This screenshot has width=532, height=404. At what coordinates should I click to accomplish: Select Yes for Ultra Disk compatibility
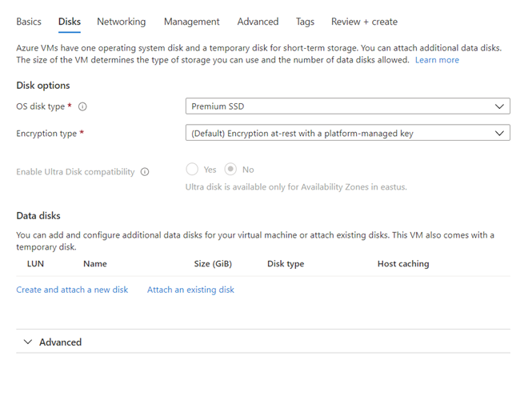(192, 170)
